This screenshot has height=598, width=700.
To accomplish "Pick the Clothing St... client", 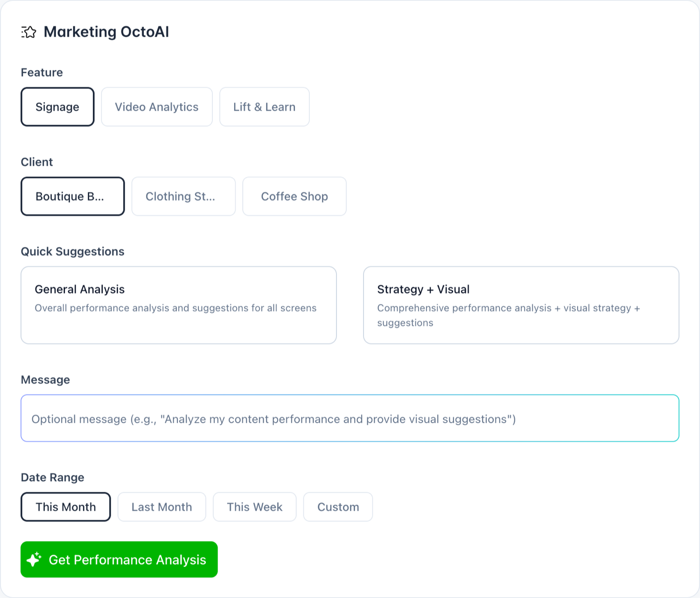I will point(183,197).
